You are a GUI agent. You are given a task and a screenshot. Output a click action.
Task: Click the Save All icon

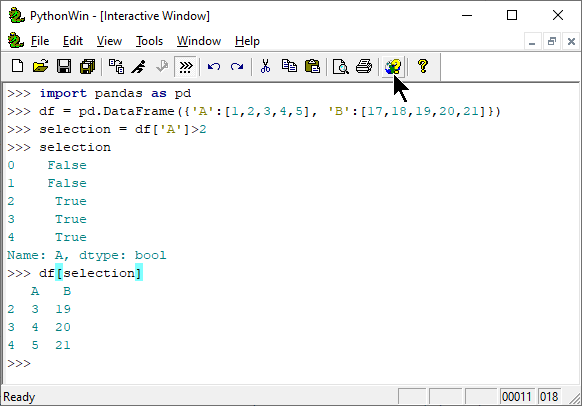88,67
